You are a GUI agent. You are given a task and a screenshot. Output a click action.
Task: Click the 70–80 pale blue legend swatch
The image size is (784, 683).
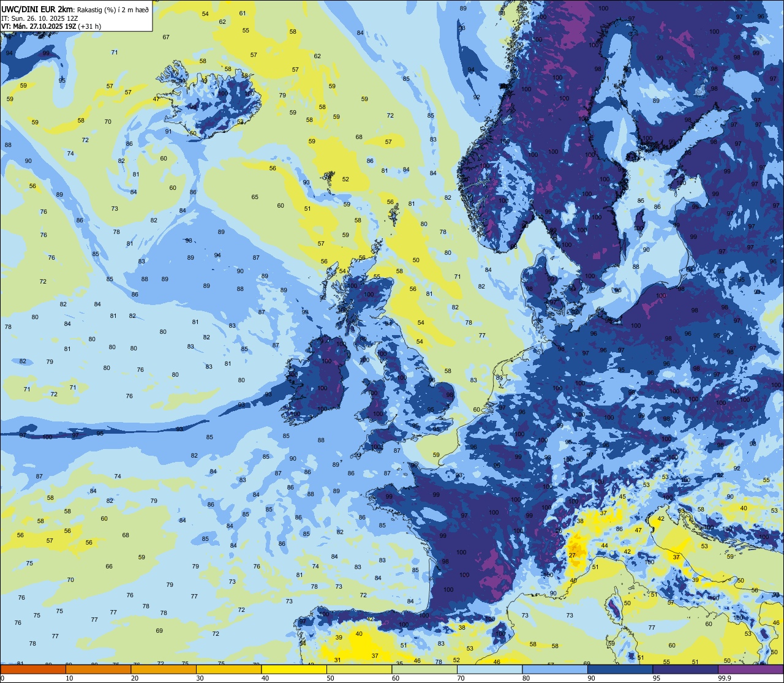coord(490,669)
